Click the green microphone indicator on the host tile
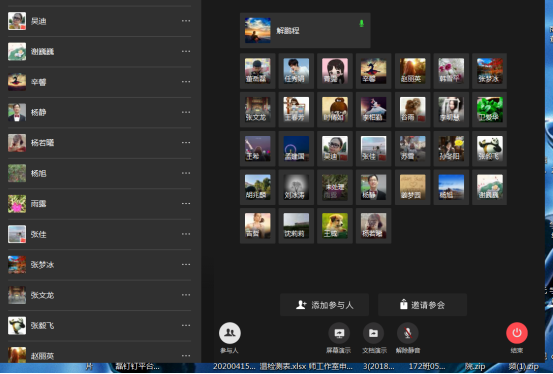Viewport: 553px width, 374px height. [361, 23]
